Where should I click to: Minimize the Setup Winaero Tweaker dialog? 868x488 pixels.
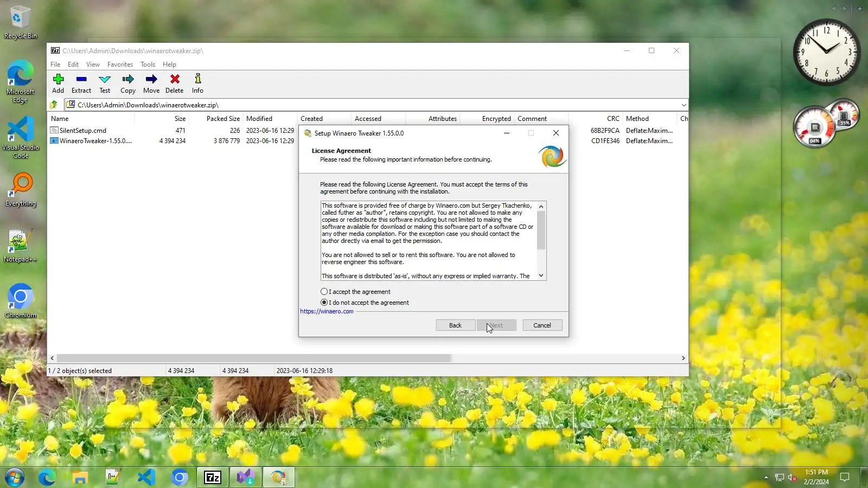(507, 133)
